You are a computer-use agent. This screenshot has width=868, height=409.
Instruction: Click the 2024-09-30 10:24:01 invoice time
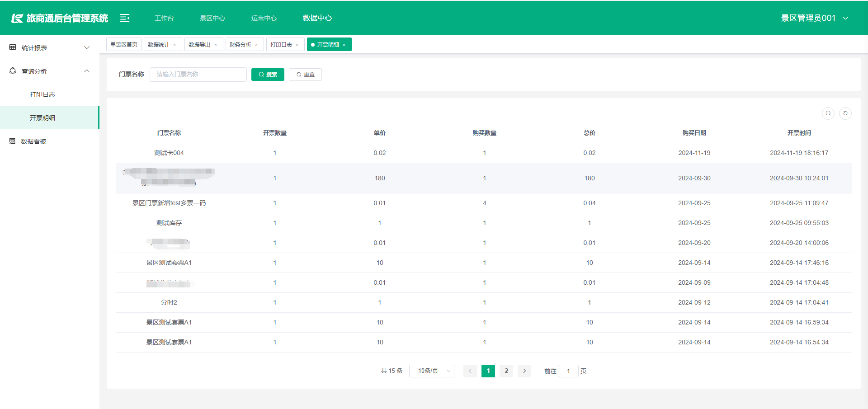click(799, 178)
